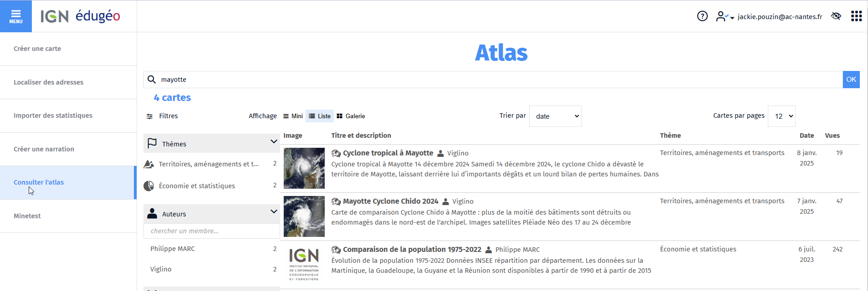Open the Trier par date dropdown
The image size is (868, 291).
point(555,116)
